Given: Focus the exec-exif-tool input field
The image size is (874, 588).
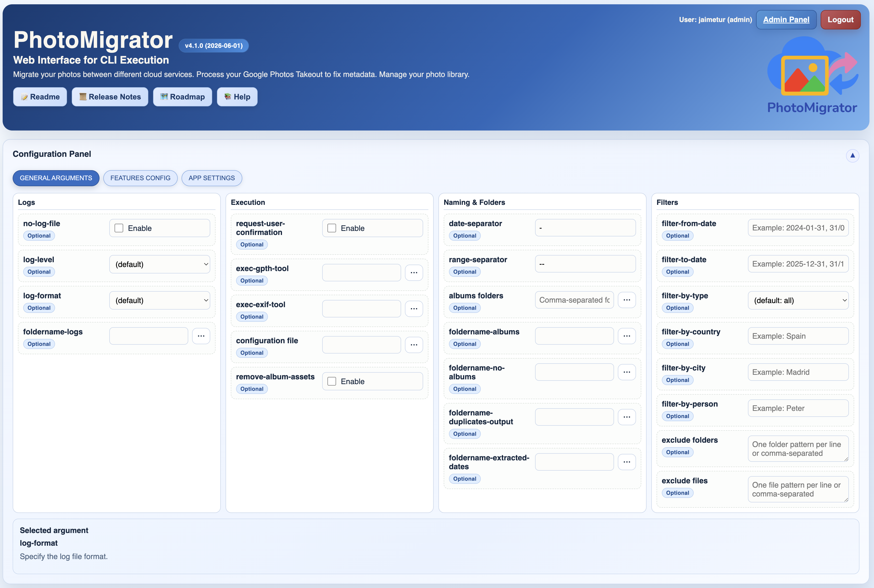Looking at the screenshot, I should click(361, 309).
